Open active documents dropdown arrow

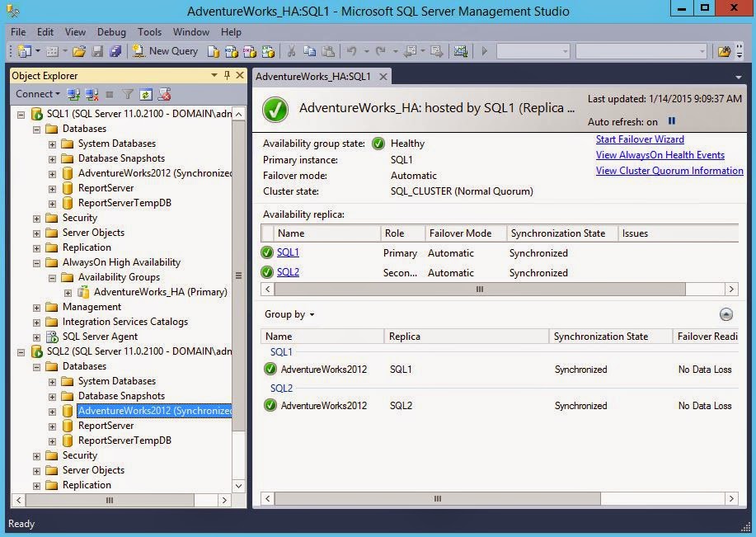[738, 77]
